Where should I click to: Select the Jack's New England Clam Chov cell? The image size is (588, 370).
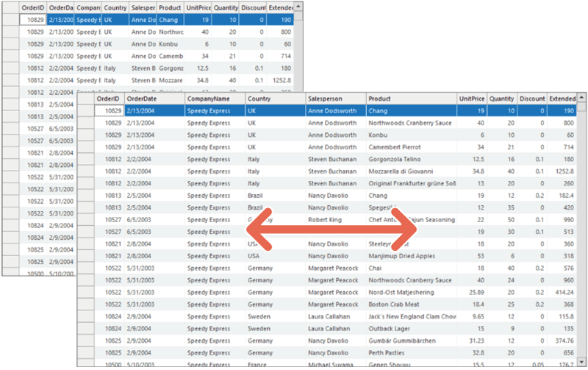coord(412,317)
